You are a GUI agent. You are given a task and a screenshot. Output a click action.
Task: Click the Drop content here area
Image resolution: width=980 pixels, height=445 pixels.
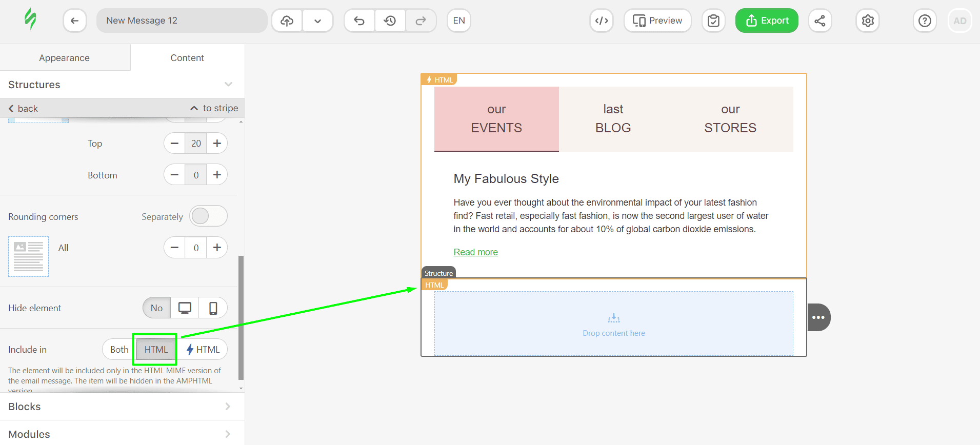coord(614,323)
